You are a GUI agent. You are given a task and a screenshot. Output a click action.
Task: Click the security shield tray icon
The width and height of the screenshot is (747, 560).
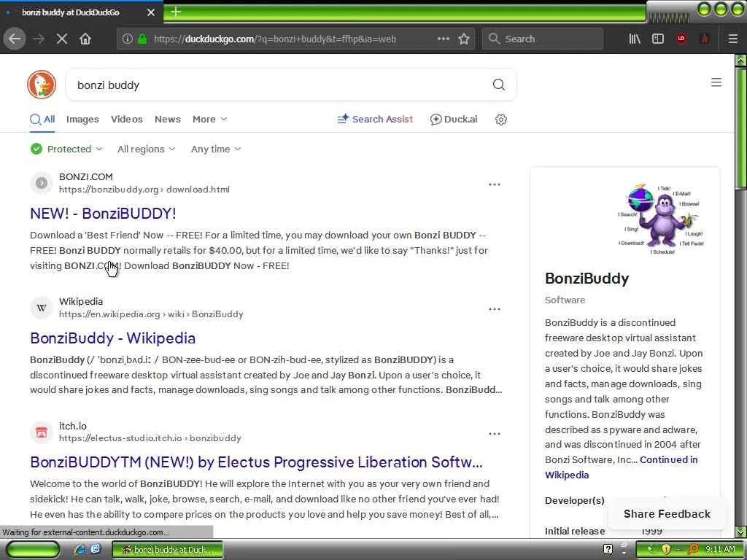(x=665, y=549)
